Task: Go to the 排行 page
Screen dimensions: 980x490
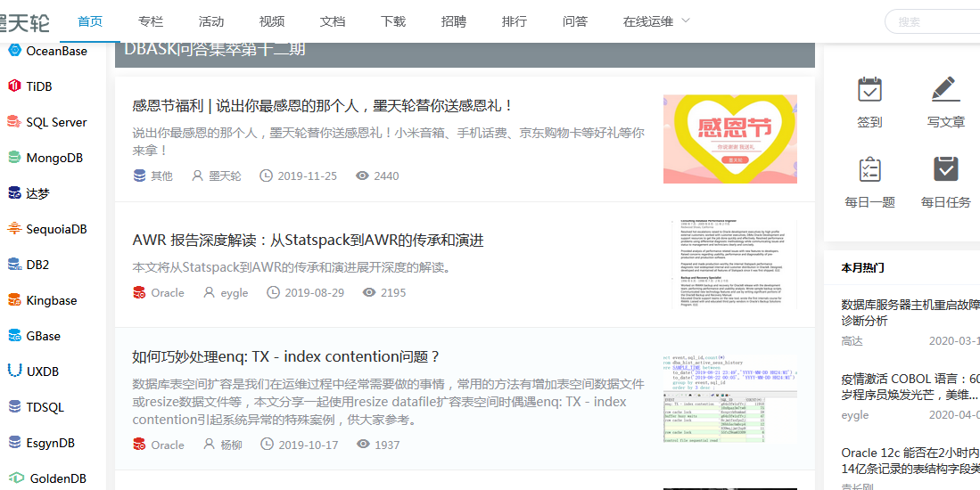Action: coord(515,21)
